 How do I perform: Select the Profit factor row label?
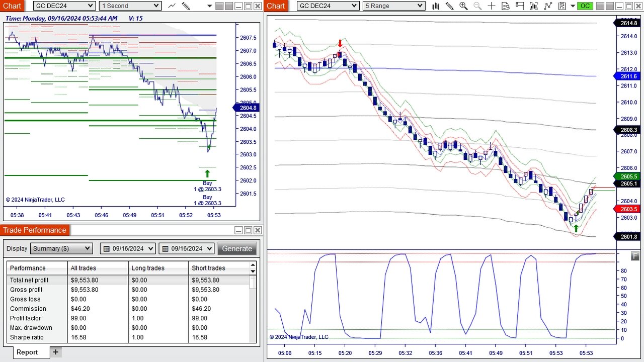pos(26,318)
